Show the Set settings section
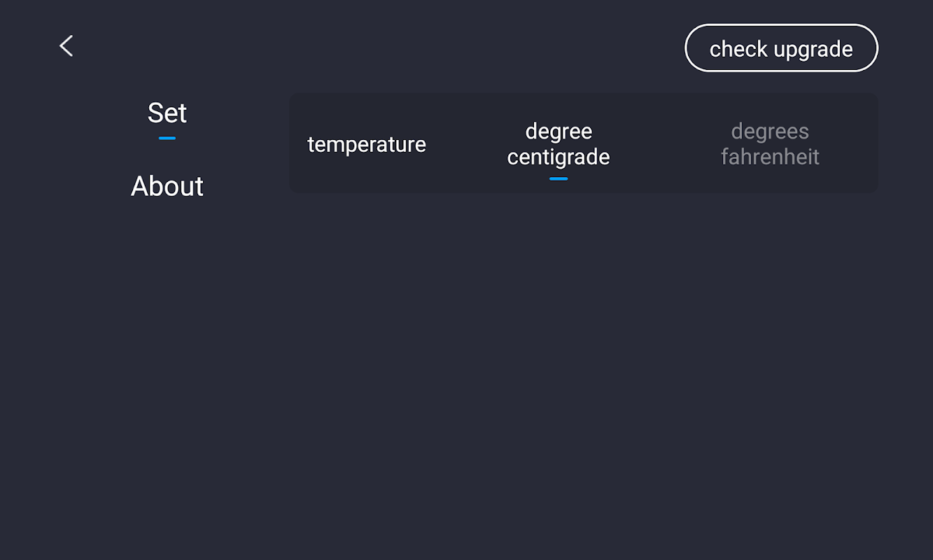The height and width of the screenshot is (560, 933). tap(167, 113)
